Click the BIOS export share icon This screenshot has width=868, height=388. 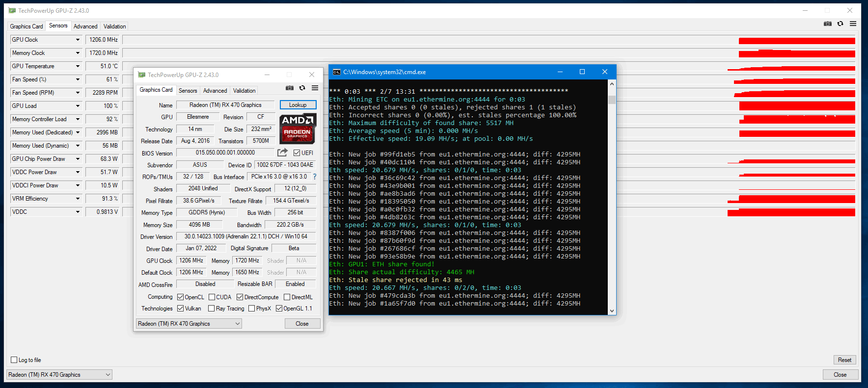coord(282,153)
